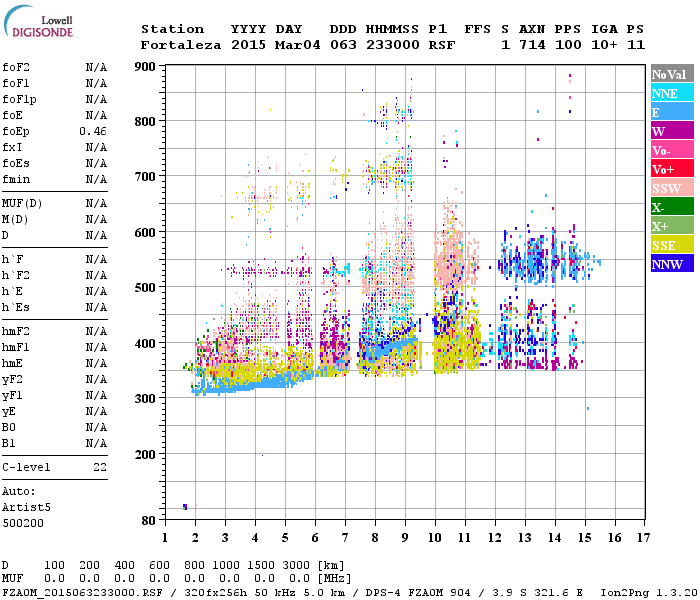Click the time value '233000'
Viewport: 700px width, 600px height.
click(392, 45)
